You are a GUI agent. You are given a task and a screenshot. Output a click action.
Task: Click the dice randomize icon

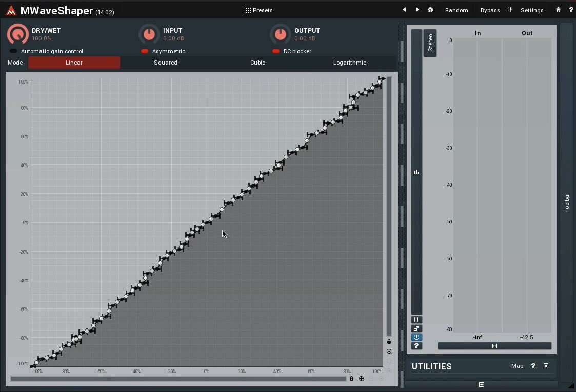tap(430, 10)
